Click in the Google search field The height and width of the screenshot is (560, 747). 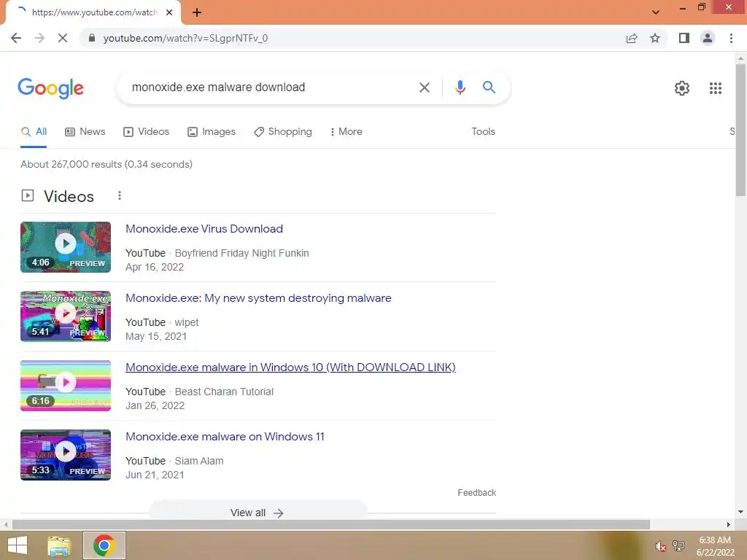coord(267,87)
